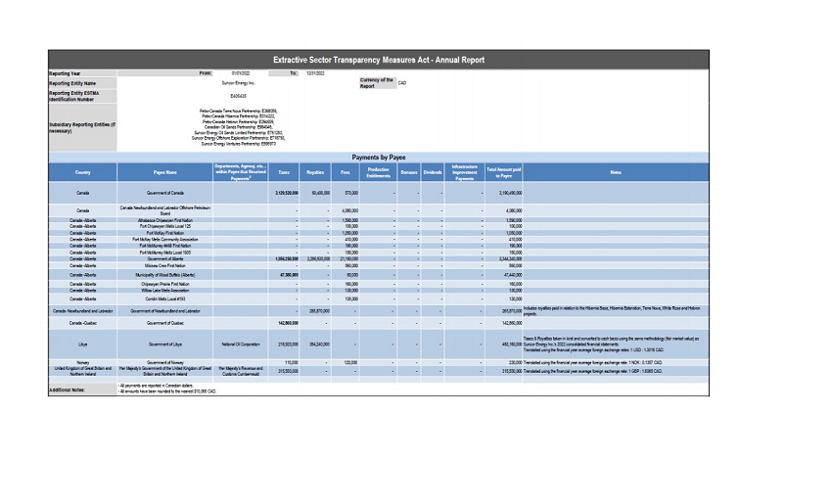Click the Libya note on taxes in kind
The image size is (831, 504).
coord(616,344)
